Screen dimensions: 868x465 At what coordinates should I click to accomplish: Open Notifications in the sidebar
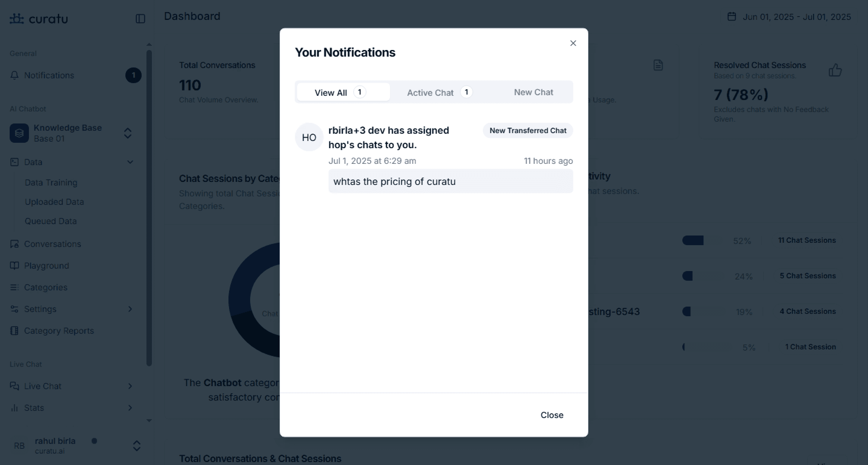coord(49,75)
